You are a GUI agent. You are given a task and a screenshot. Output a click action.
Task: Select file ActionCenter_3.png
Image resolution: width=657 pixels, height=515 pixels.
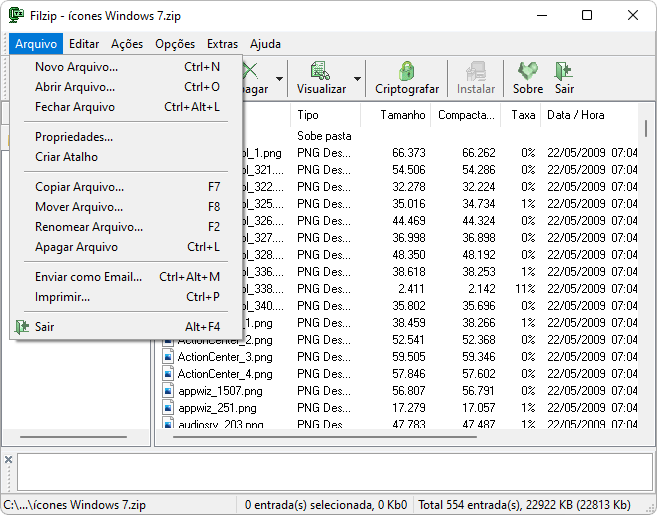pyautogui.click(x=225, y=357)
